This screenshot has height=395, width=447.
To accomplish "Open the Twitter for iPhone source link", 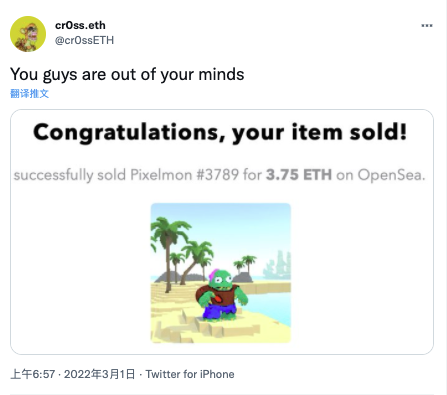I will (190, 374).
